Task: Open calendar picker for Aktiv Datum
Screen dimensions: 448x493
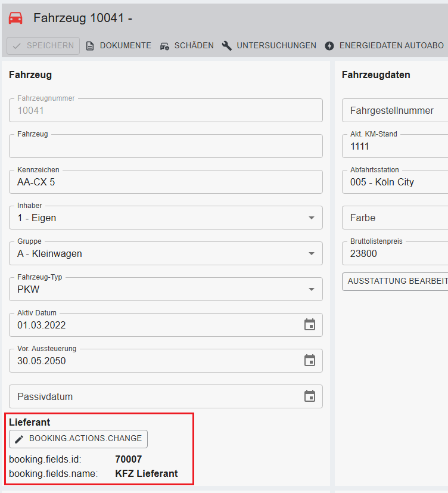Action: 309,325
